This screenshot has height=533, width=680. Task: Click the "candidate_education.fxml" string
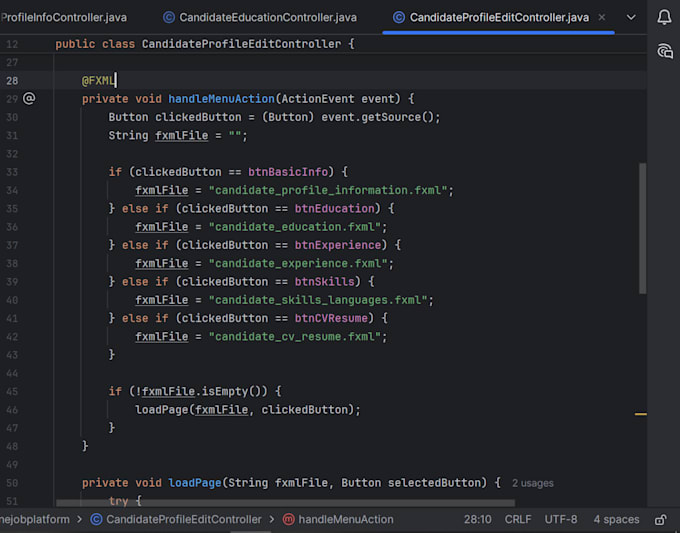pos(294,227)
